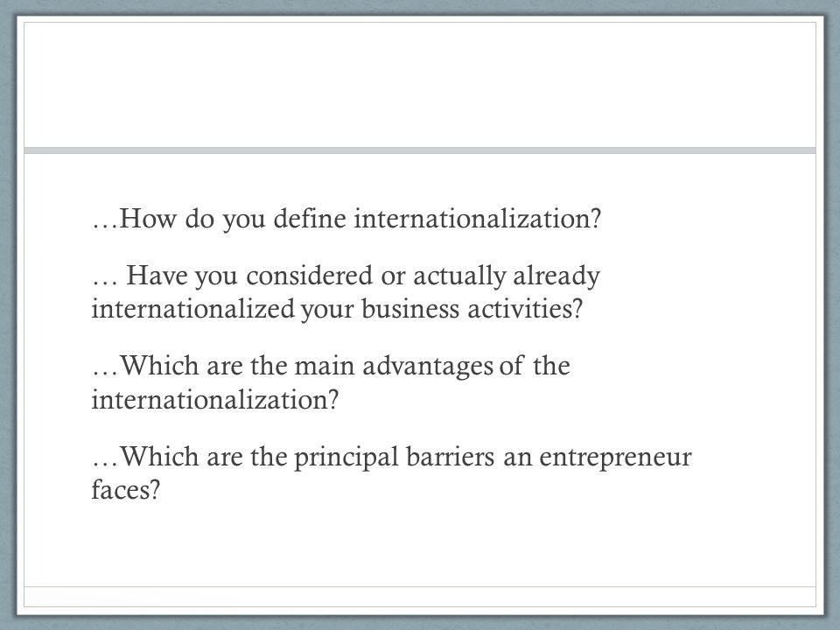Click the empty title area above the divider

pyautogui.click(x=420, y=85)
